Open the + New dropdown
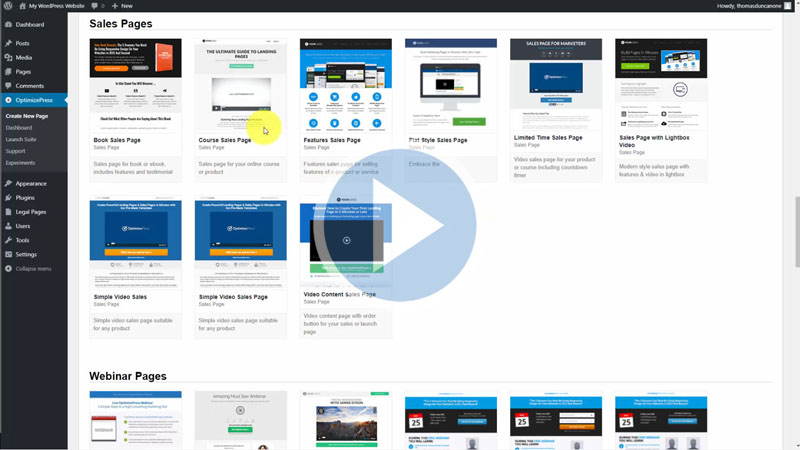800x450 pixels. [122, 5]
